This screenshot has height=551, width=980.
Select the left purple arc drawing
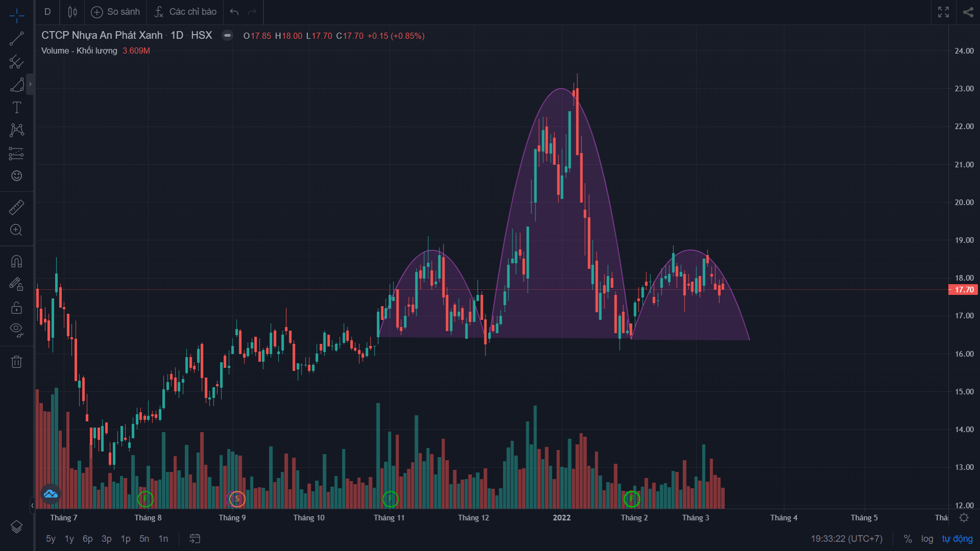coord(433,294)
